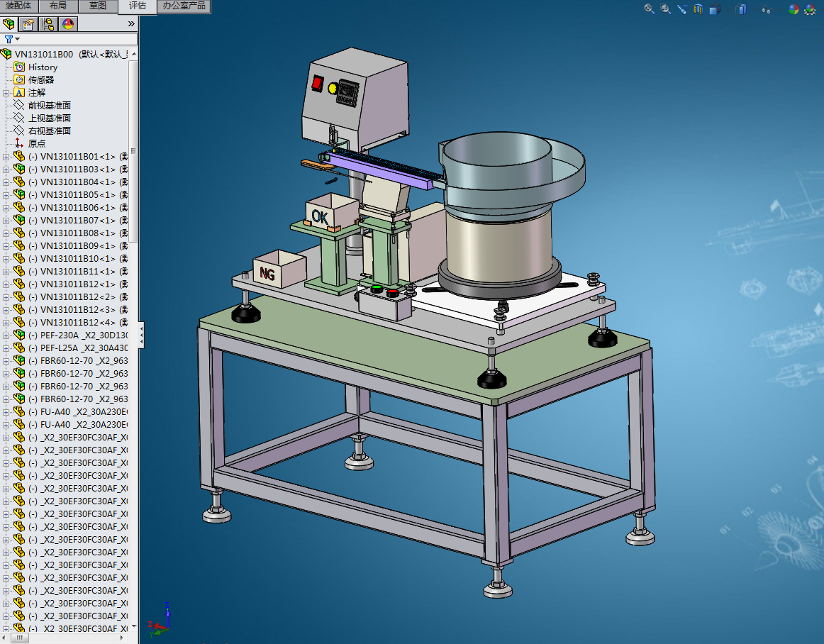Open the ConfigurationManager panel tab
The image size is (824, 644).
(x=48, y=24)
